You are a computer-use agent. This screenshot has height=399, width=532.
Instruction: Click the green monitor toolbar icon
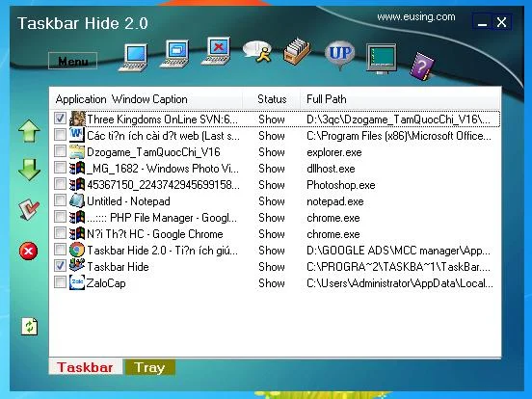(x=382, y=59)
